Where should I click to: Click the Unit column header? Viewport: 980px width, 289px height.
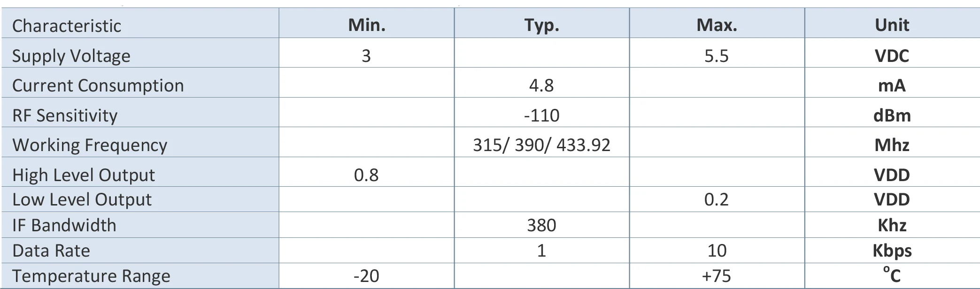[x=892, y=25]
